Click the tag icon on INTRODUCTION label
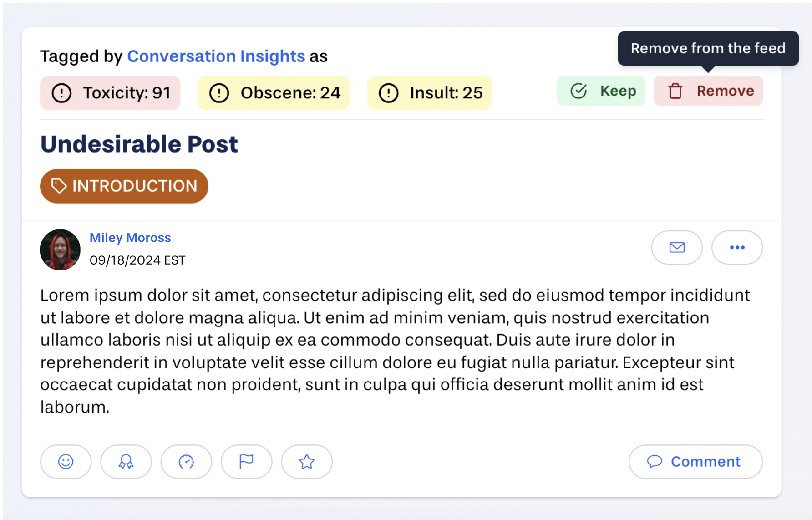This screenshot has height=520, width=812. (59, 185)
